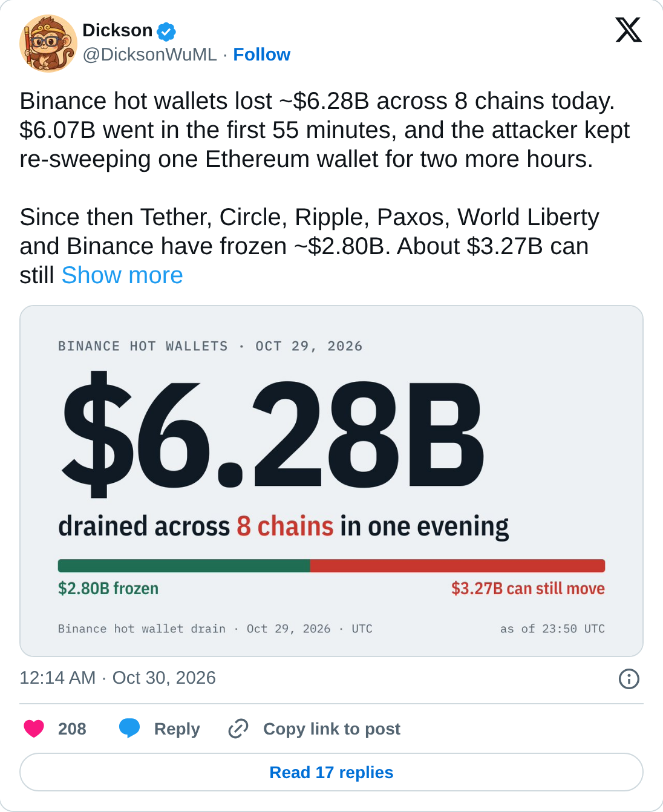Click the chain link copy icon

click(238, 729)
